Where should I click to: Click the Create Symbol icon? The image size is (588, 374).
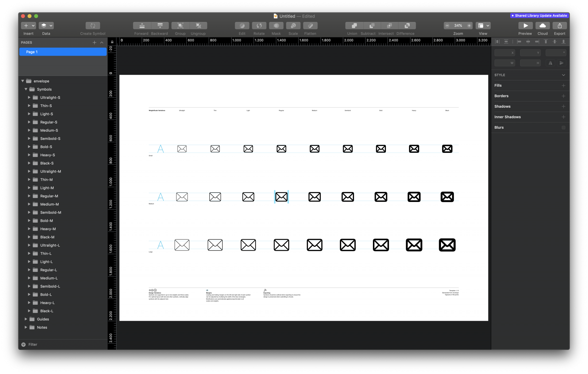click(93, 26)
